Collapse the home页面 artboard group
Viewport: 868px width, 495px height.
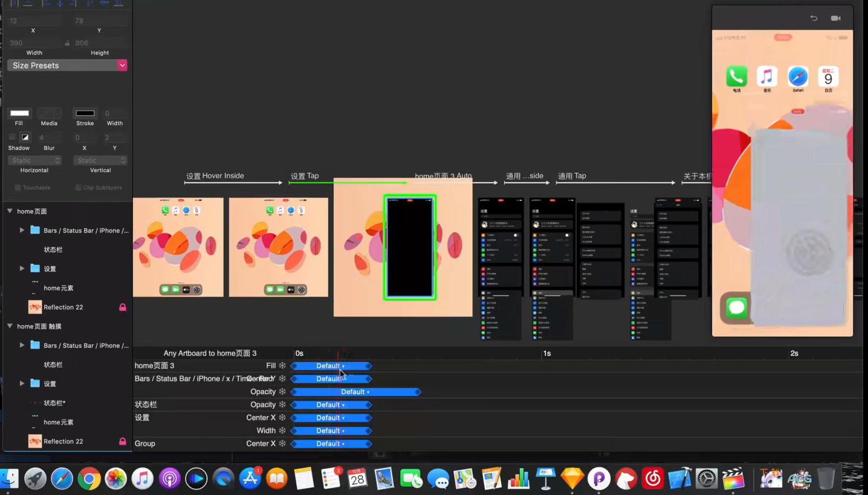click(x=10, y=211)
